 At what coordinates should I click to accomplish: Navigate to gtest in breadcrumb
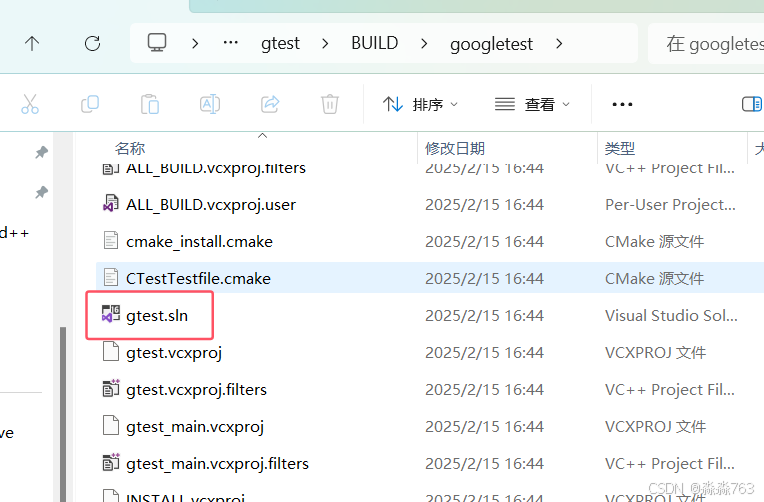tap(280, 44)
